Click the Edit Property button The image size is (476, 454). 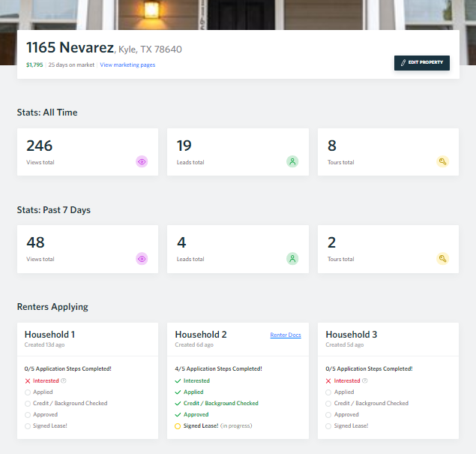(422, 63)
